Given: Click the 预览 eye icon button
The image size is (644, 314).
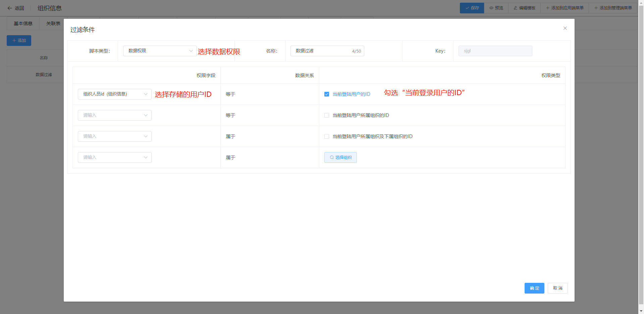Looking at the screenshot, I should pos(496,8).
